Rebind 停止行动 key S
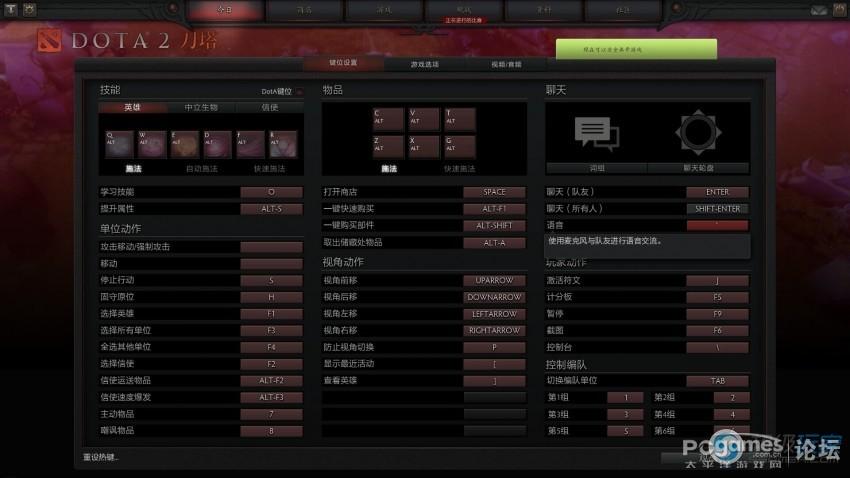Viewport: 850px width, 478px height. pos(272,280)
